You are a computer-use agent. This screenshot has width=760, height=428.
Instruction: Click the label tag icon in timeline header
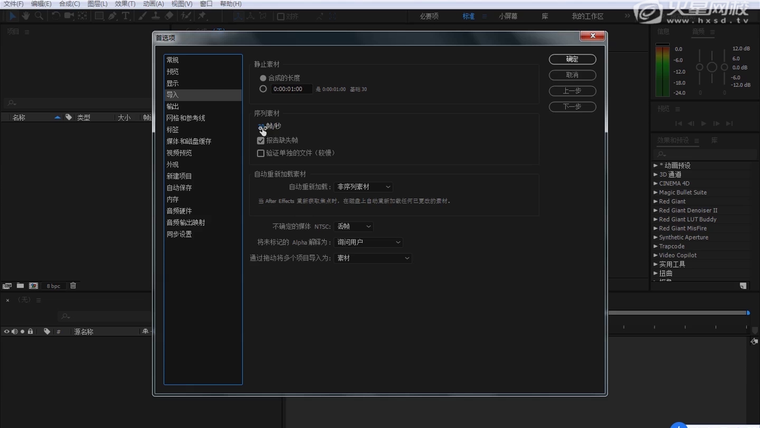47,331
